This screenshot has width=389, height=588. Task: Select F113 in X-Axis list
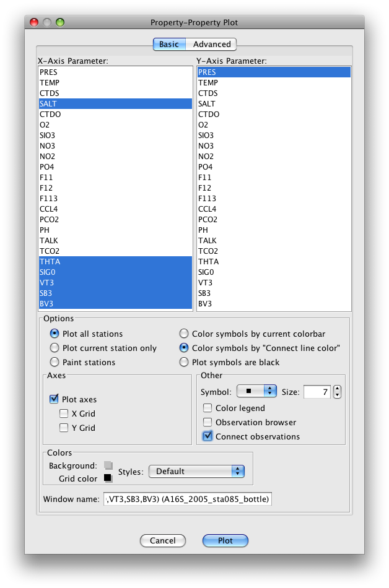click(116, 199)
